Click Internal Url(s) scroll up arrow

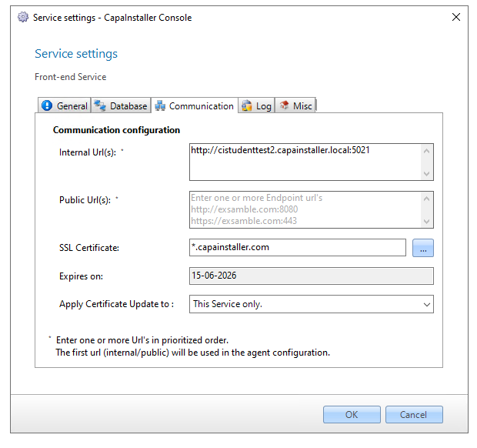[x=426, y=151]
